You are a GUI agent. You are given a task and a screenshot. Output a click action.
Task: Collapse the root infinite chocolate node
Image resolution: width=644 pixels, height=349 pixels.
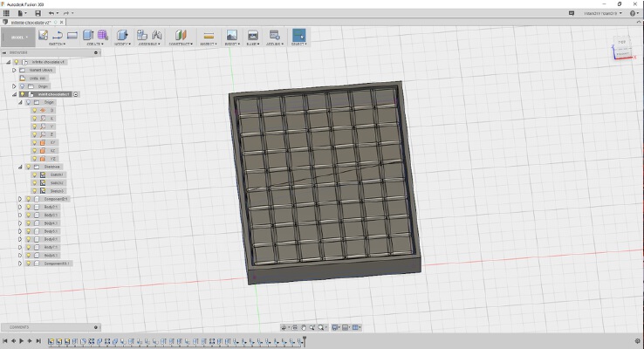(8, 62)
